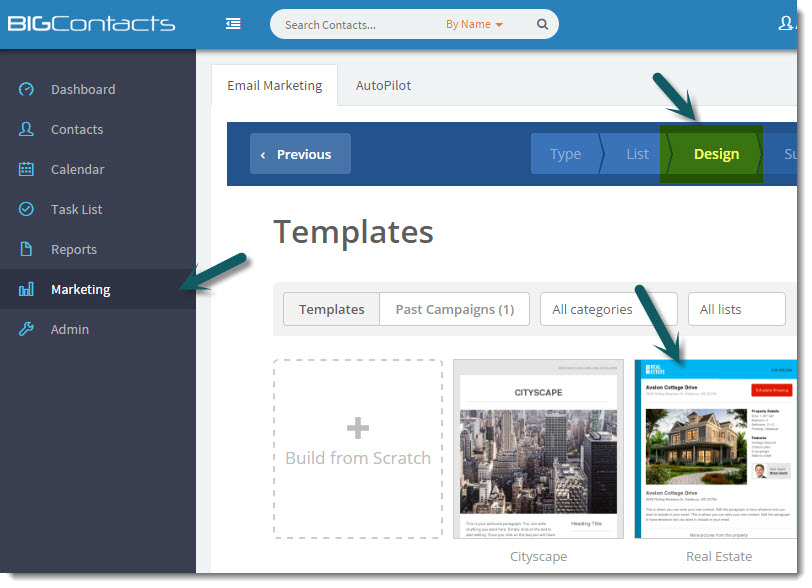Click the Reports document icon
Viewport: 812px width, 588px height.
[26, 249]
